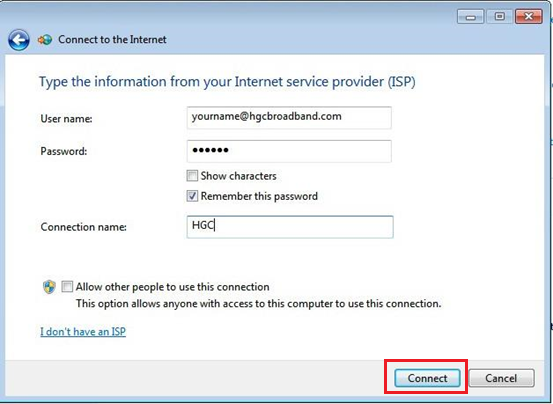The image size is (553, 404).
Task: Enable the Show characters checkbox
Action: point(192,176)
